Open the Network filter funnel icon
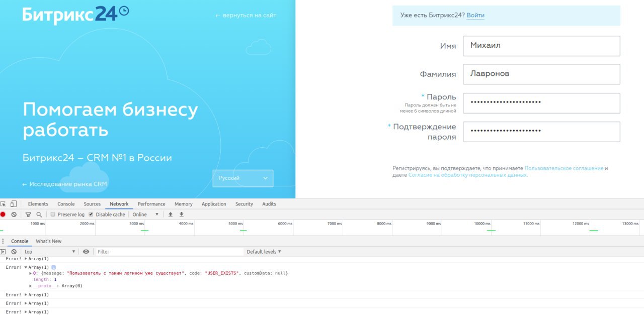Viewport: 644px width, 315px height. click(28, 215)
